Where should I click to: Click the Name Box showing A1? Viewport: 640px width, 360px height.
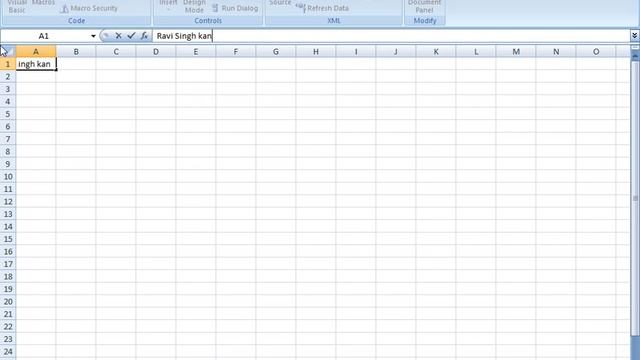pyautogui.click(x=44, y=36)
